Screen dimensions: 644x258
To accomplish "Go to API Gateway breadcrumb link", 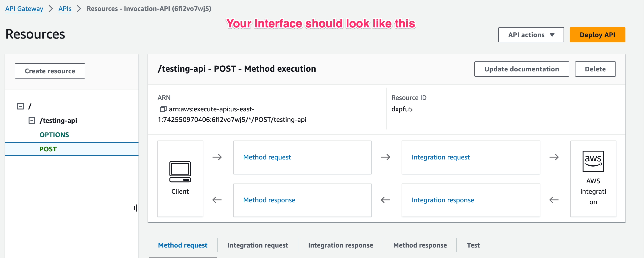I will [x=24, y=9].
